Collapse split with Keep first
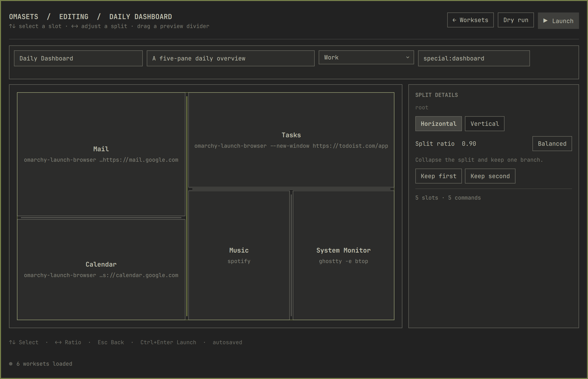The width and height of the screenshot is (588, 379). pyautogui.click(x=438, y=176)
